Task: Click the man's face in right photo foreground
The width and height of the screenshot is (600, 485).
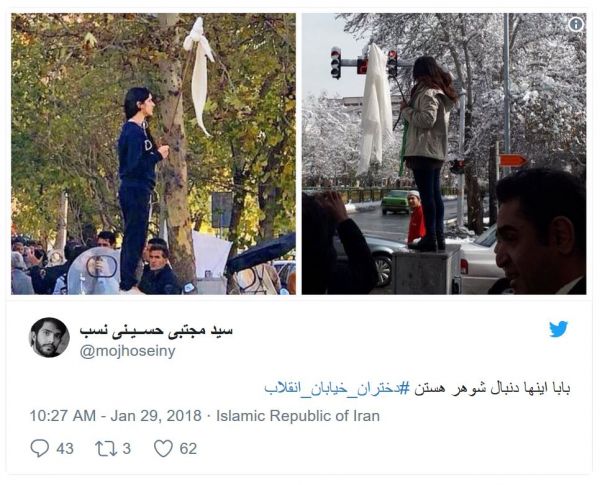Action: click(x=520, y=245)
